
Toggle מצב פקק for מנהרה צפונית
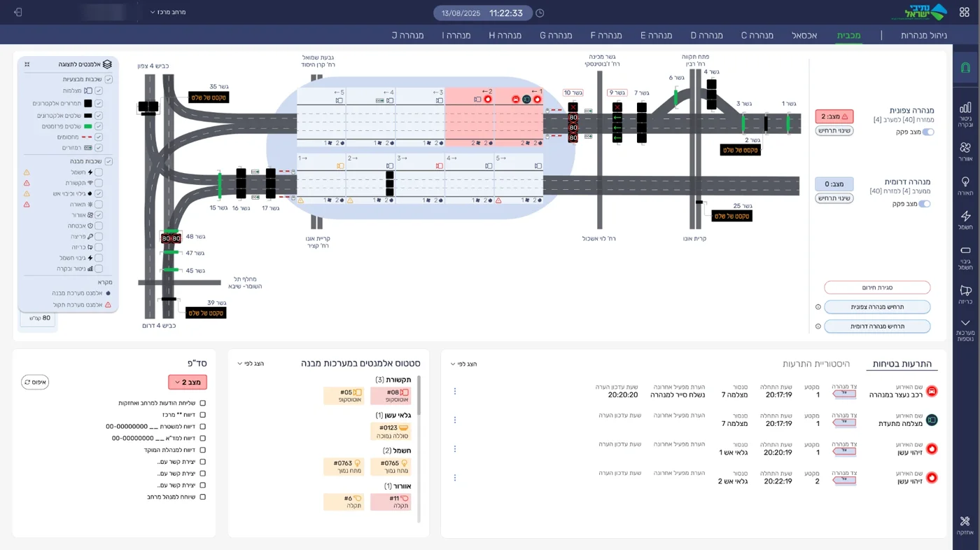click(x=928, y=132)
